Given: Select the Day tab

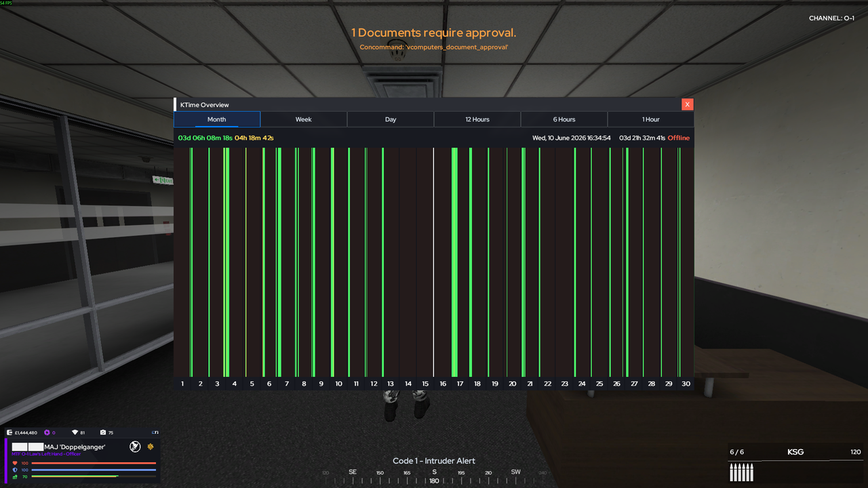Looking at the screenshot, I should click(x=391, y=119).
